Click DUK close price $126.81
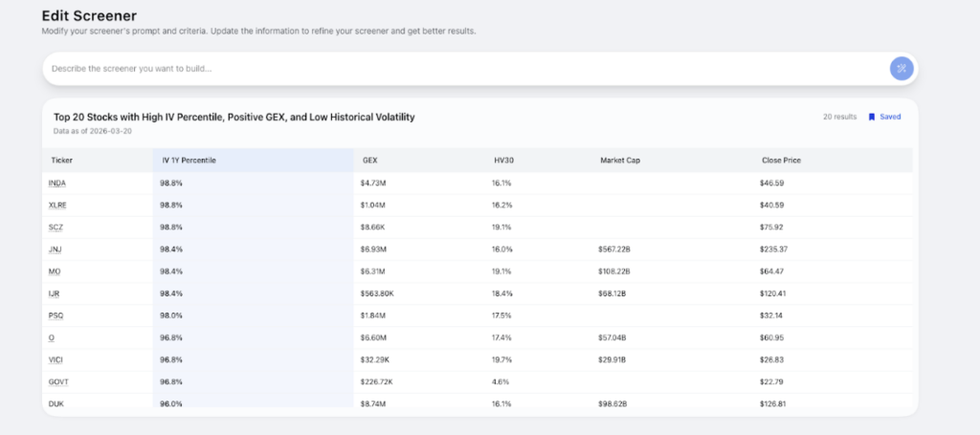 pos(772,403)
